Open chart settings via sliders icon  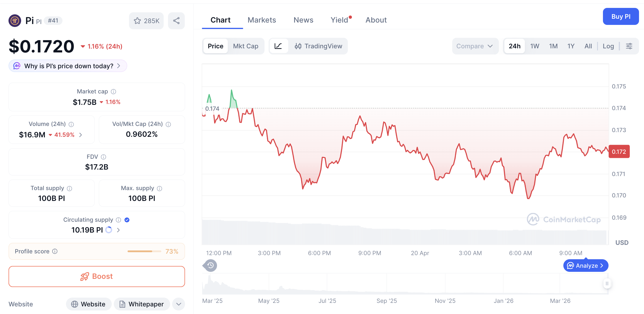[629, 46]
